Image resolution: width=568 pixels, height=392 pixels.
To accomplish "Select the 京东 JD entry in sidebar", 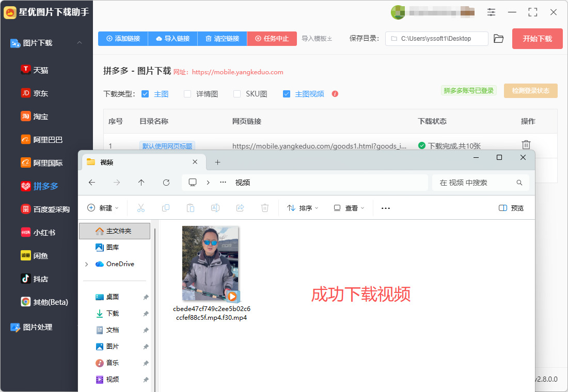I will coord(35,93).
